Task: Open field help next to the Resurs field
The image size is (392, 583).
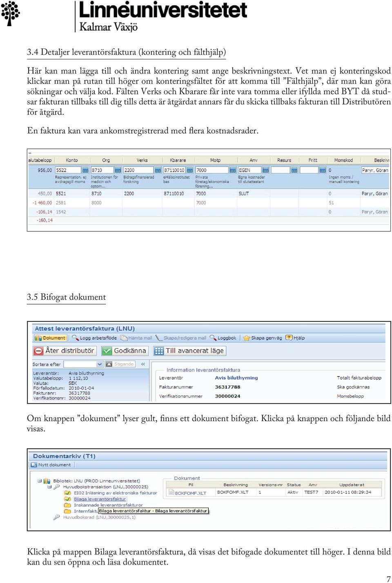Action: coord(294,170)
